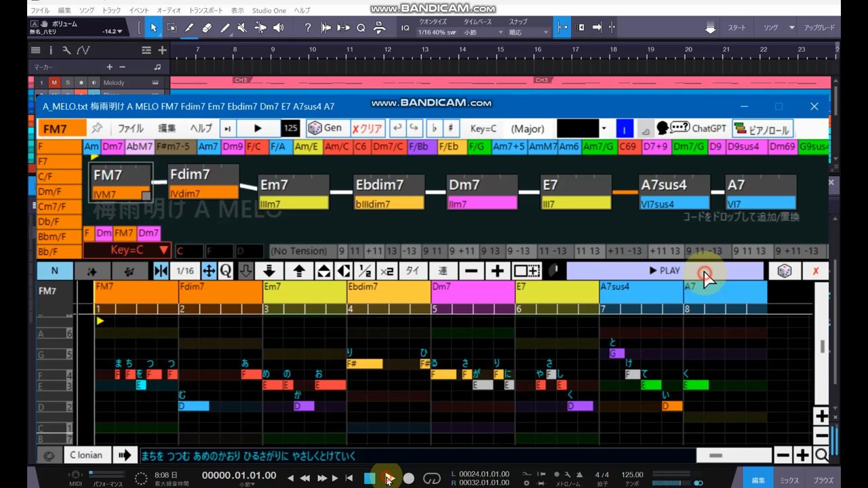Select the listen speaker tool in Studio One

point(278,28)
